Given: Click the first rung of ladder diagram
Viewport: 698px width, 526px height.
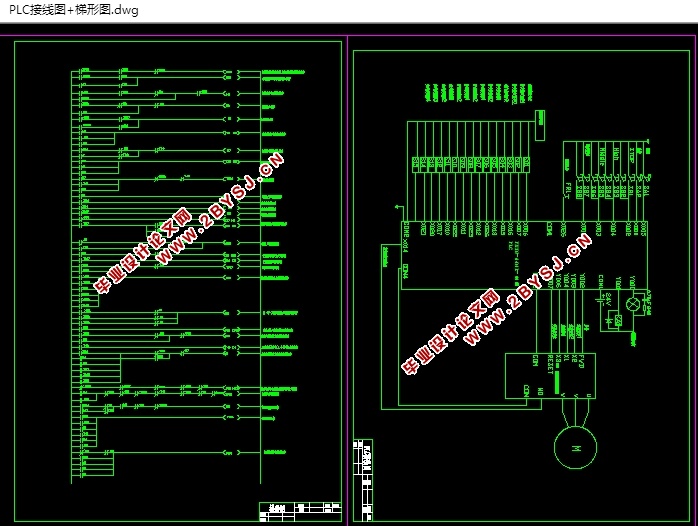Looking at the screenshot, I should pos(166,72).
